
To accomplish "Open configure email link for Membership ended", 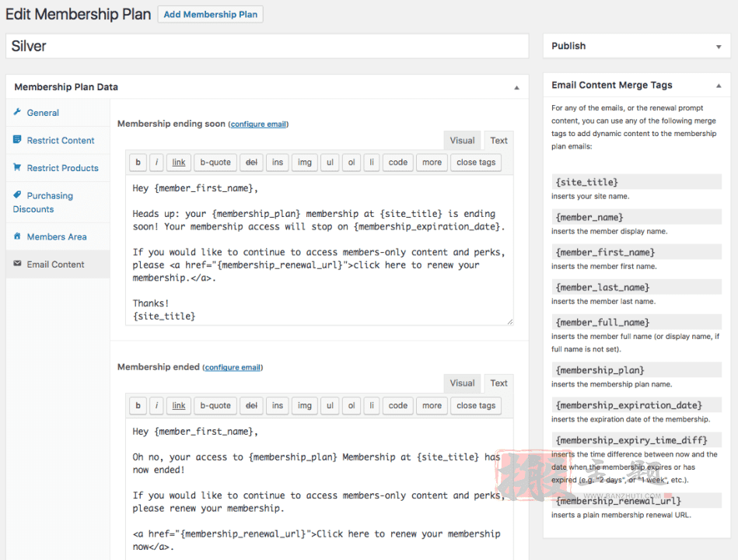I will click(x=233, y=368).
